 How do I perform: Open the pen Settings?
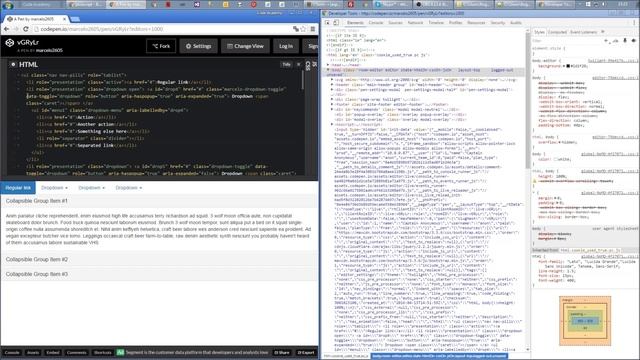click(199, 46)
